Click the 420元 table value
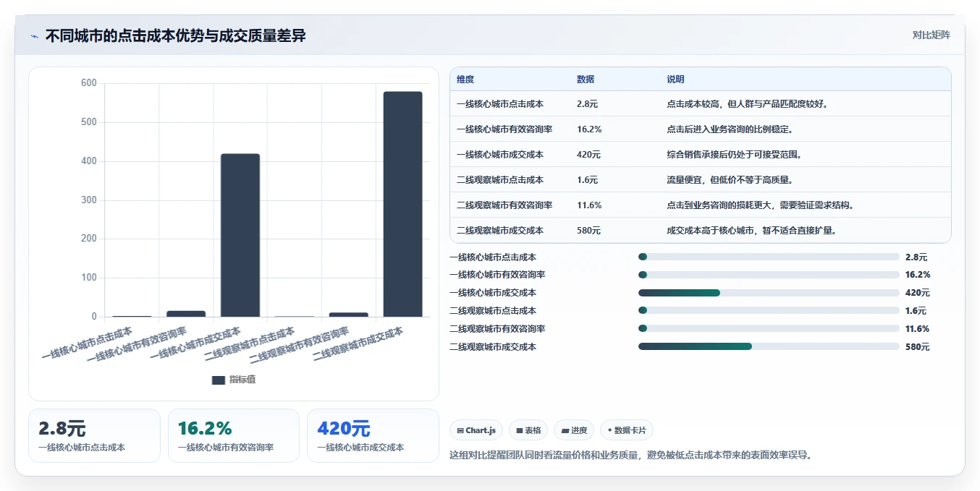This screenshot has width=980, height=491. (x=589, y=155)
